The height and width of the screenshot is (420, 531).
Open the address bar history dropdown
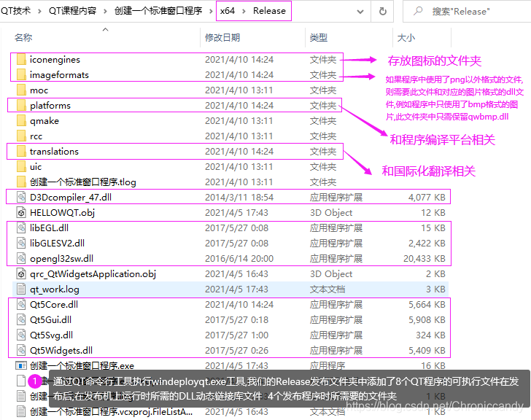point(360,12)
